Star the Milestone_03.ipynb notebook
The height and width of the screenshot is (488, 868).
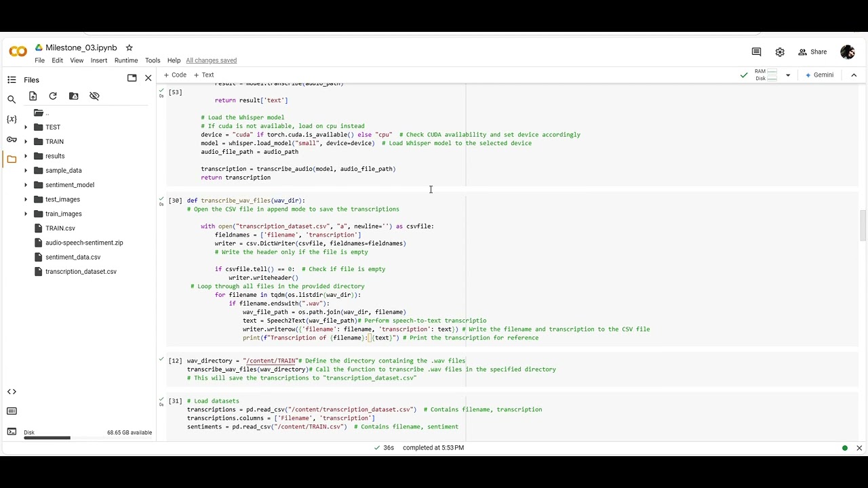point(129,47)
